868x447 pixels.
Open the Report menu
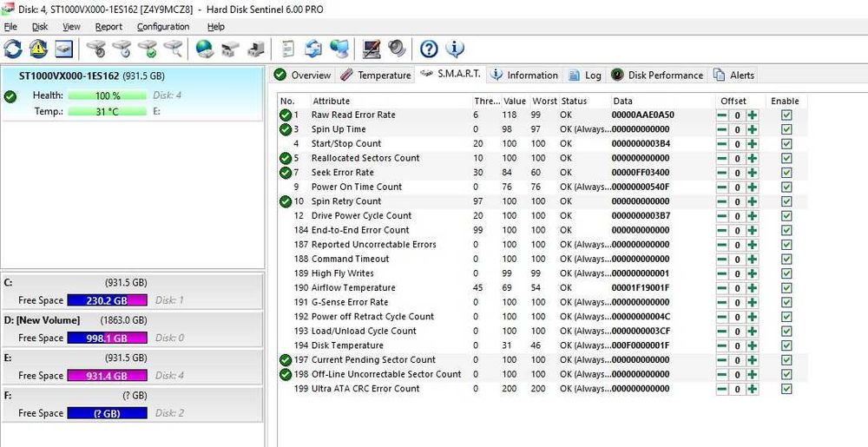(x=108, y=27)
